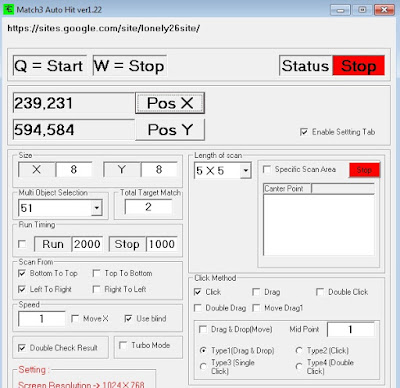
Task: Enable the MoveX checkbox
Action: pos(75,319)
